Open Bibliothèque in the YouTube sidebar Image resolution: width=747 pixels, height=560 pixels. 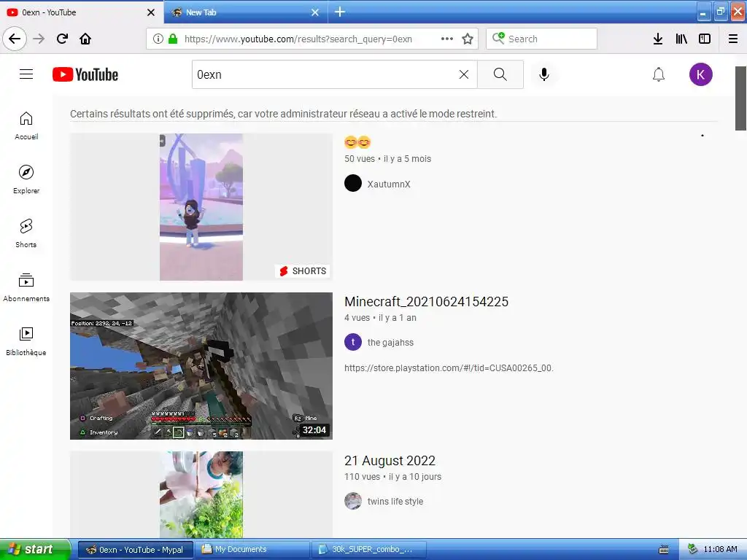tap(26, 341)
